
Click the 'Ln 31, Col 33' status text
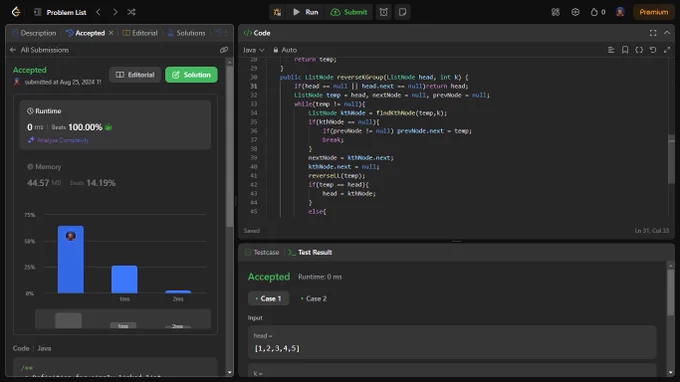tap(652, 231)
